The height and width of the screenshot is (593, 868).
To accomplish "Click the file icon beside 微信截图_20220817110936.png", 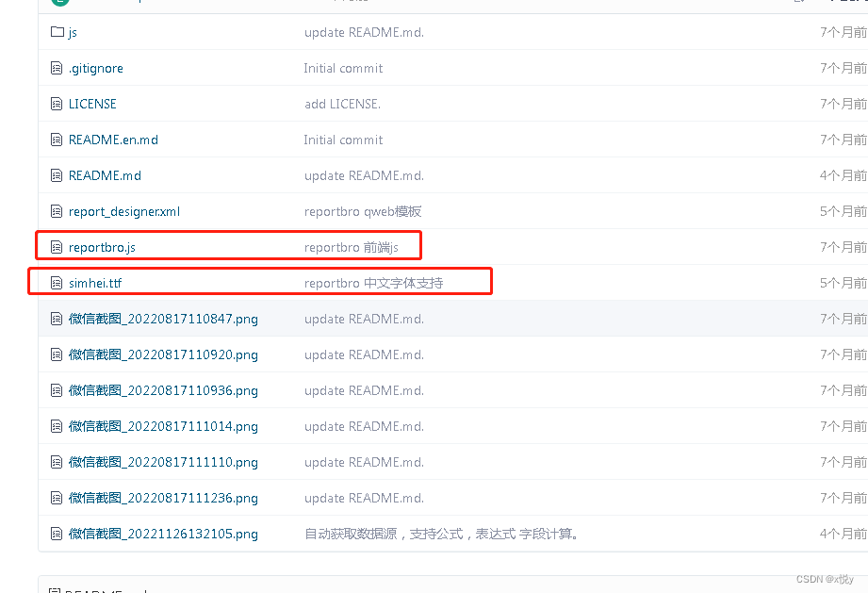I will click(x=57, y=390).
